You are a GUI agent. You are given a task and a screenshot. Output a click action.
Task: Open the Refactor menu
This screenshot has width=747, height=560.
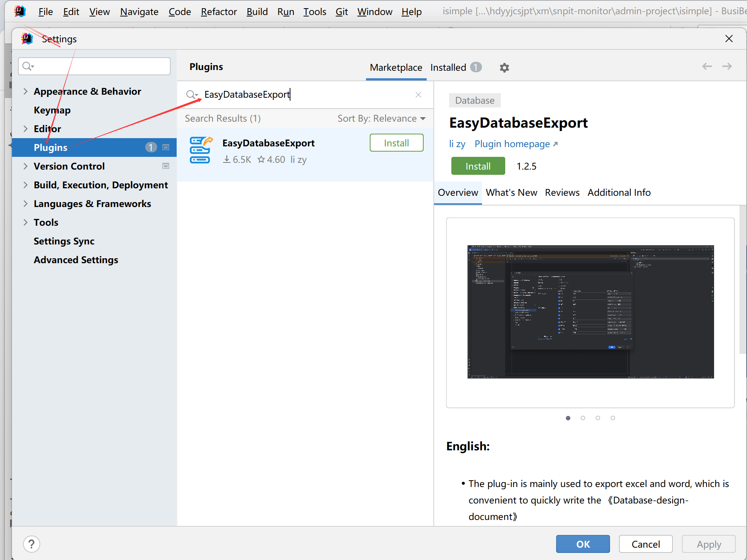coord(219,12)
